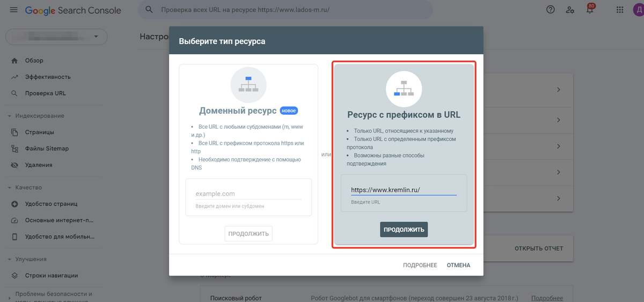Click the Проверка URL magnifier icon
The width and height of the screenshot is (644, 302).
[14, 93]
